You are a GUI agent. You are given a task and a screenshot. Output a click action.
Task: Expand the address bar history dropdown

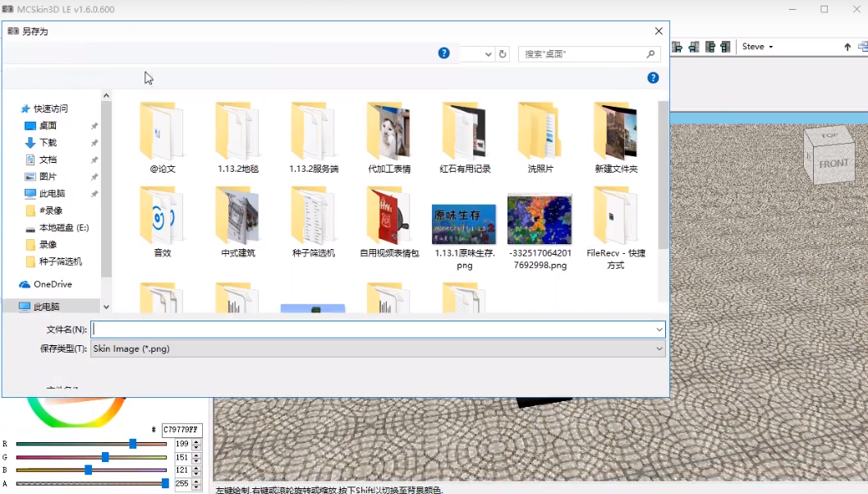pos(489,54)
